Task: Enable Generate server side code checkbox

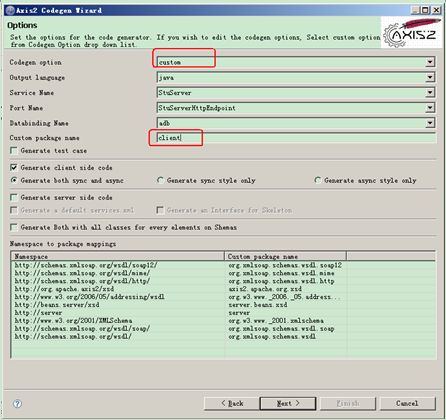Action: click(14, 197)
